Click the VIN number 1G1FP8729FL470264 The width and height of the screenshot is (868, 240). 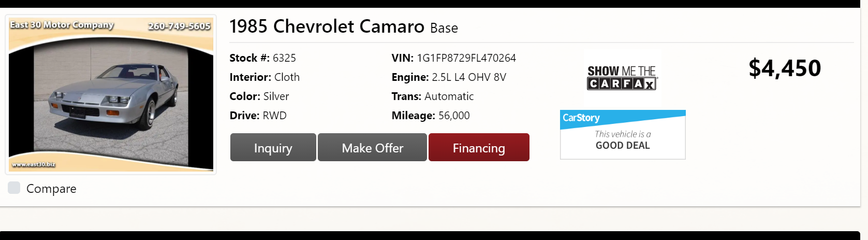466,58
